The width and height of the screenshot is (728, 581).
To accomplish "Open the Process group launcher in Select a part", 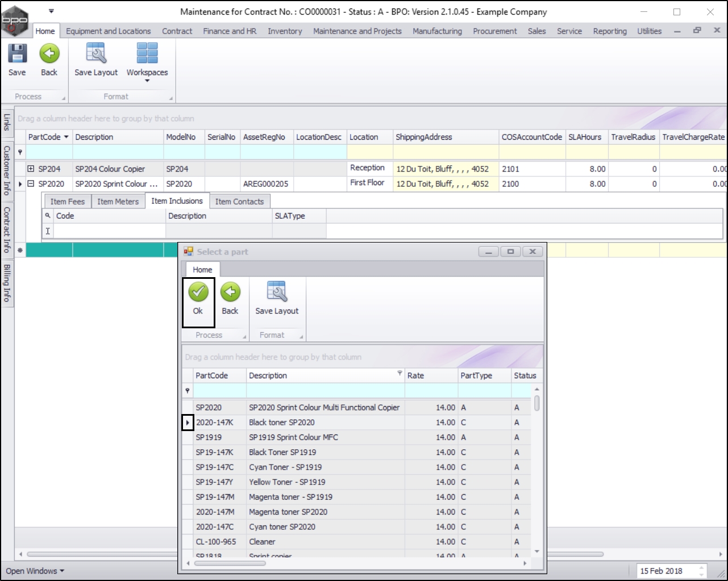I will pos(245,337).
